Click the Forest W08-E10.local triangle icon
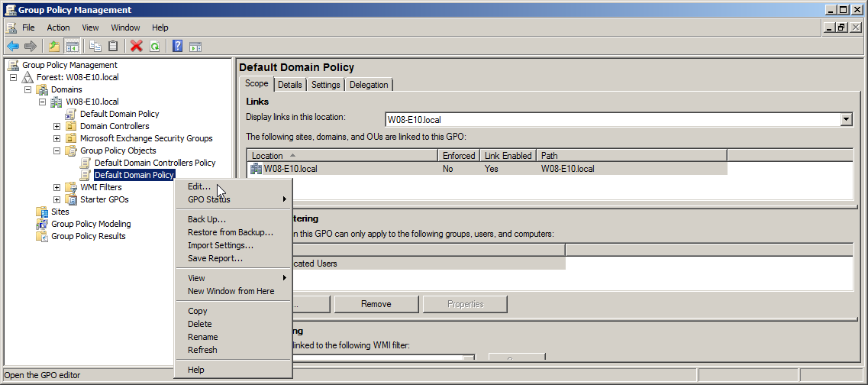The height and width of the screenshot is (385, 868). [27, 77]
